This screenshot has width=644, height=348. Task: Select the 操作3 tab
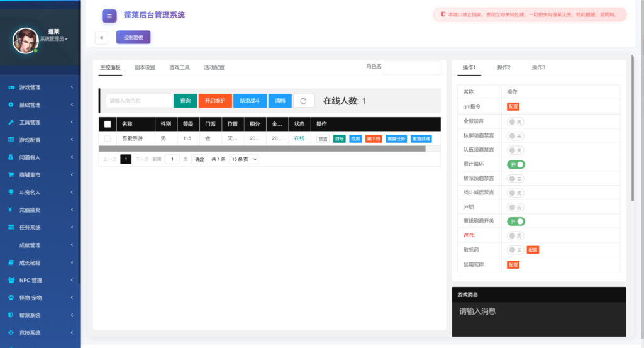click(538, 67)
